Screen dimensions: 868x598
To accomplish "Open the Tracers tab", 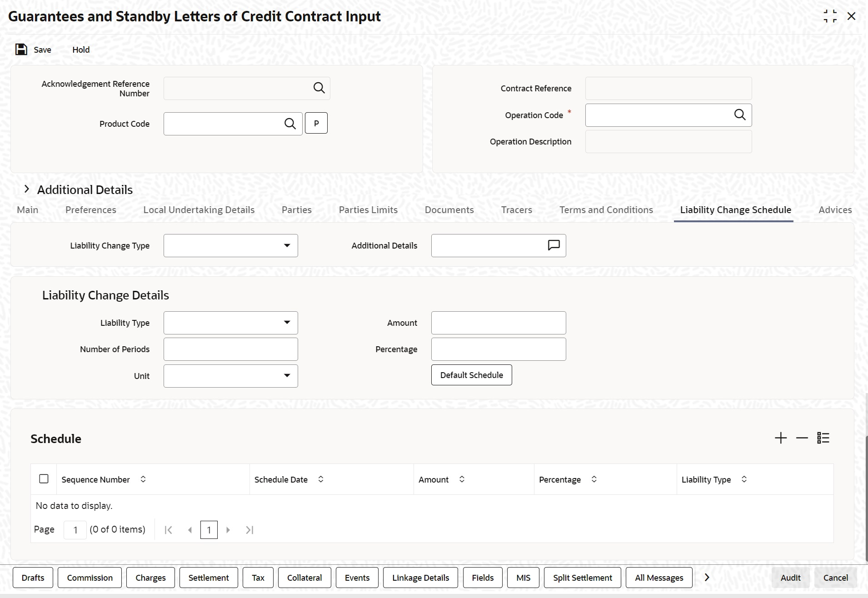I will point(517,210).
